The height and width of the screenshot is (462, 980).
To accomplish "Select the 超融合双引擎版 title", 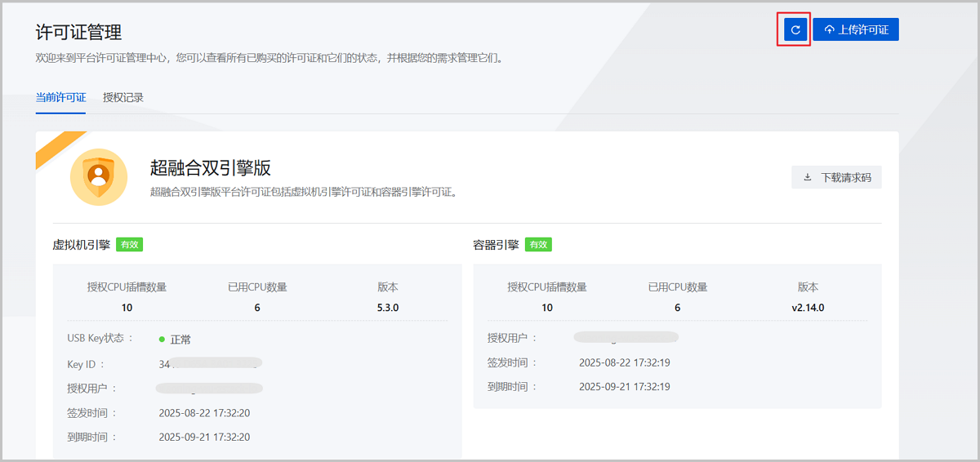I will [x=211, y=168].
